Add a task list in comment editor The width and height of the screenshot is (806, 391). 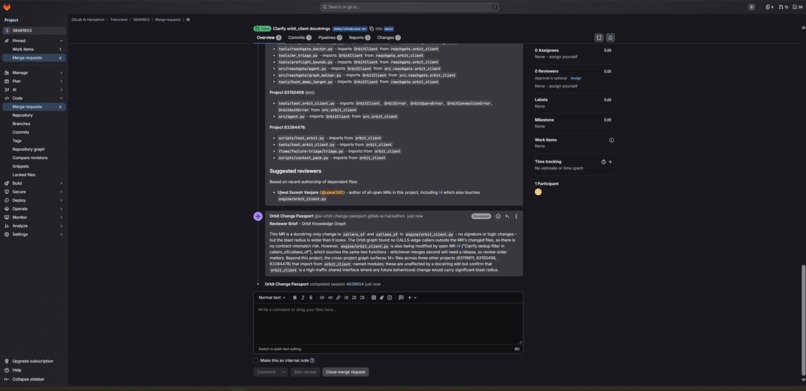(x=362, y=297)
